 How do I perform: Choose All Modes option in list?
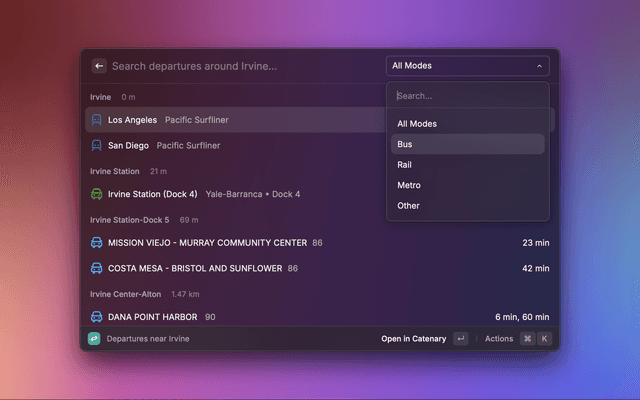[467, 124]
